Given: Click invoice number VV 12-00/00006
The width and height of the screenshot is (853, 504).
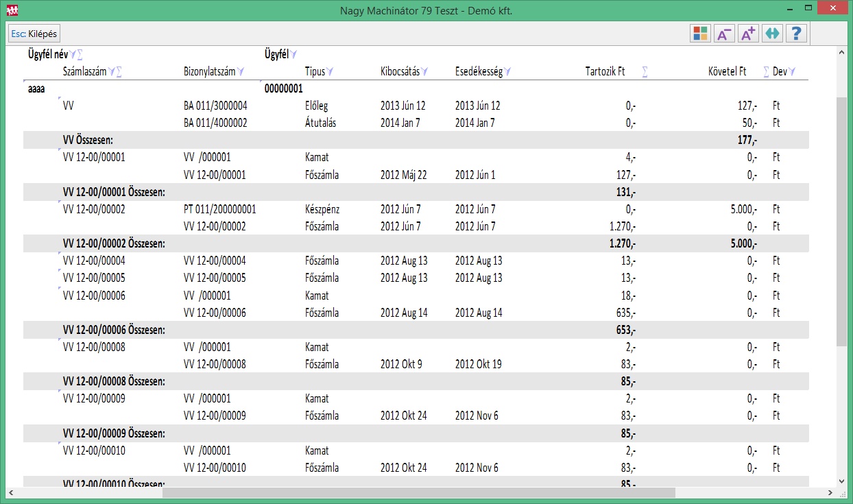Looking at the screenshot, I should tap(94, 296).
